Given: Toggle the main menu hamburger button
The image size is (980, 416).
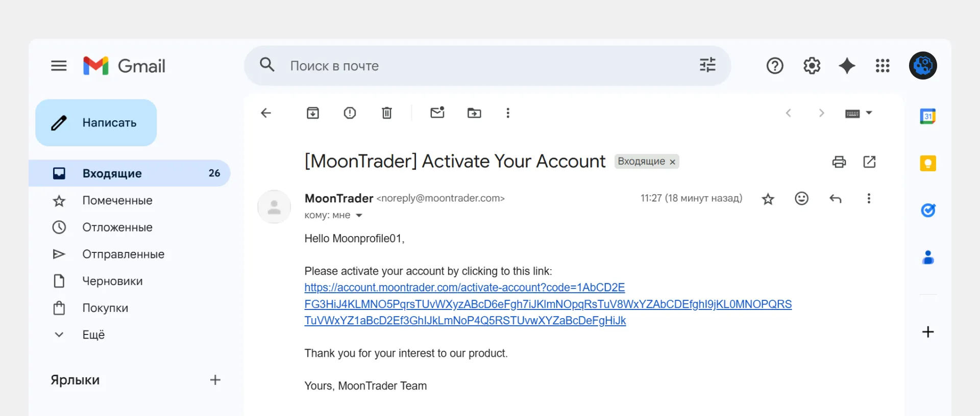Looking at the screenshot, I should pos(59,66).
